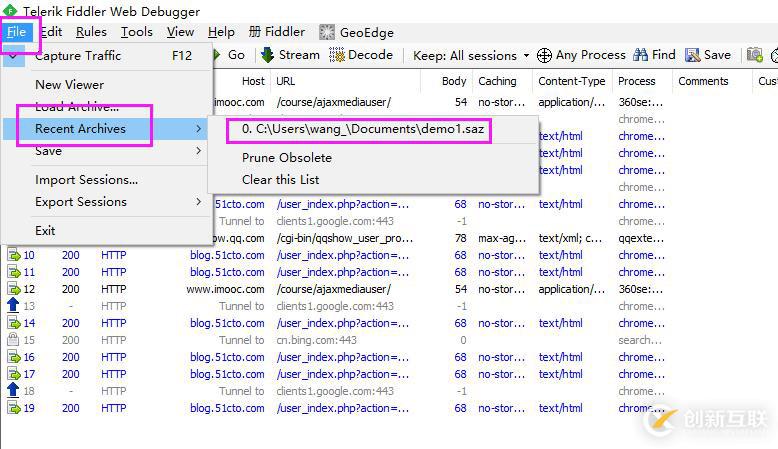
Task: Open the View menu
Action: pyautogui.click(x=180, y=32)
